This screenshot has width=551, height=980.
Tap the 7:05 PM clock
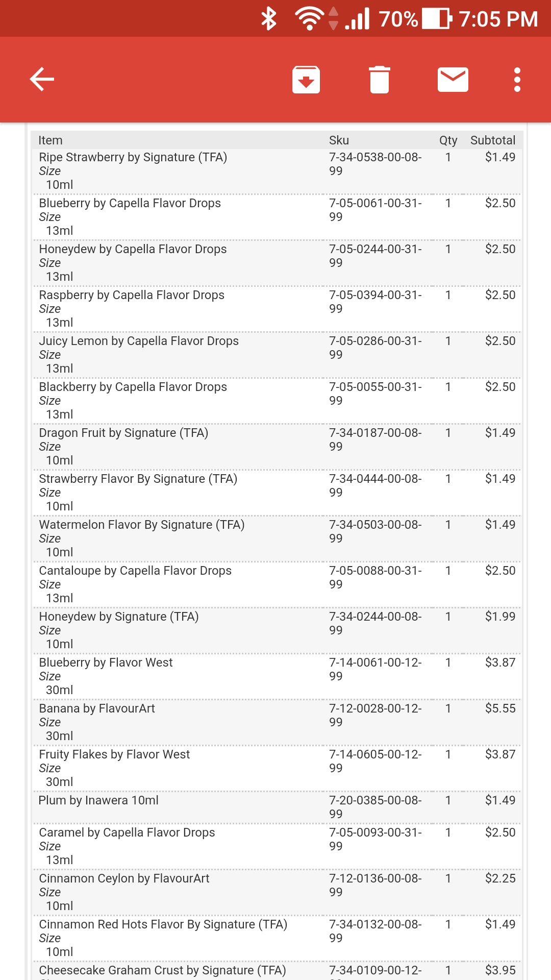pos(498,19)
